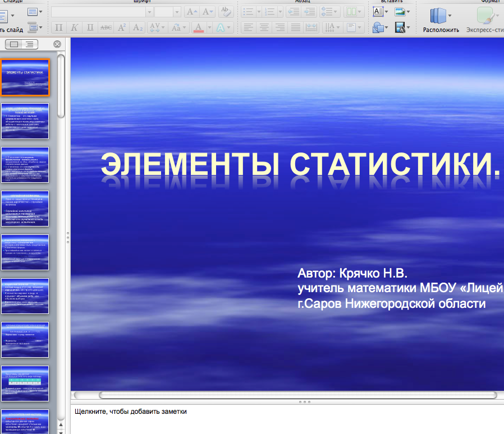Click the thumbnail pane splitter handle

pos(68,237)
